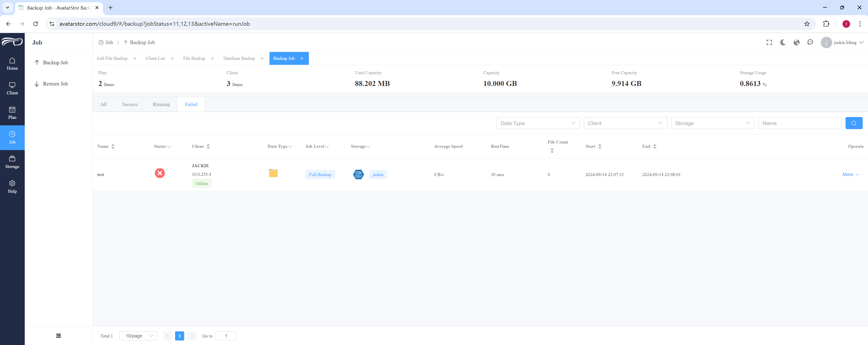Viewport: 868px width, 345px height.
Task: Collapse the sidebar with hamburger toggle
Action: [58, 336]
